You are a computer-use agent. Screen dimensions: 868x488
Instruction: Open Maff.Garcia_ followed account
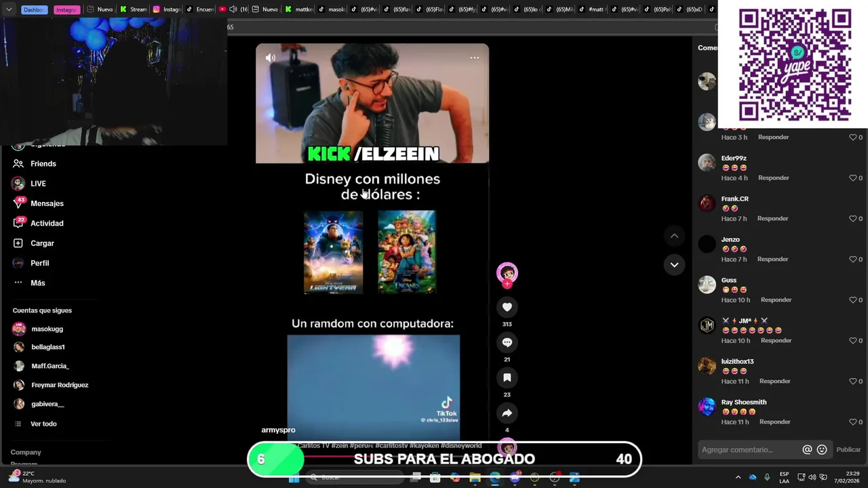click(x=41, y=366)
